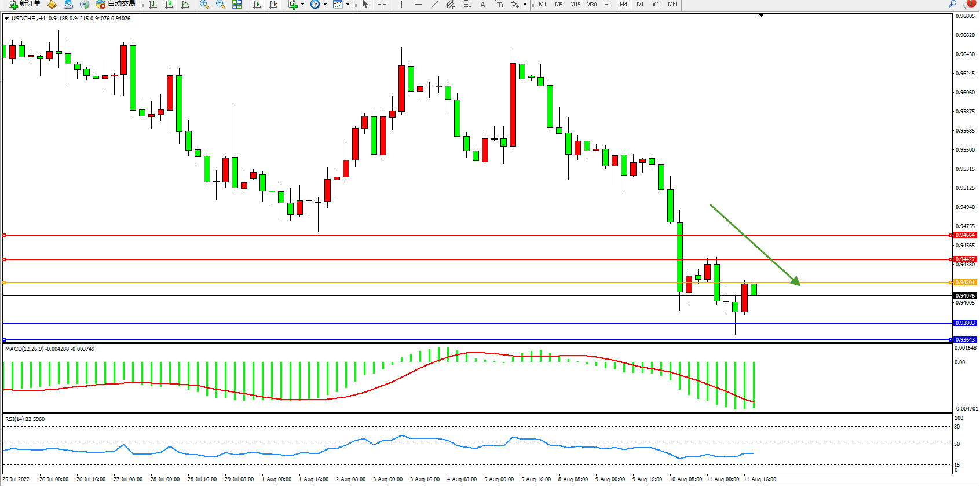Click the zoom out magnifier icon
This screenshot has width=980, height=487.
(221, 4)
